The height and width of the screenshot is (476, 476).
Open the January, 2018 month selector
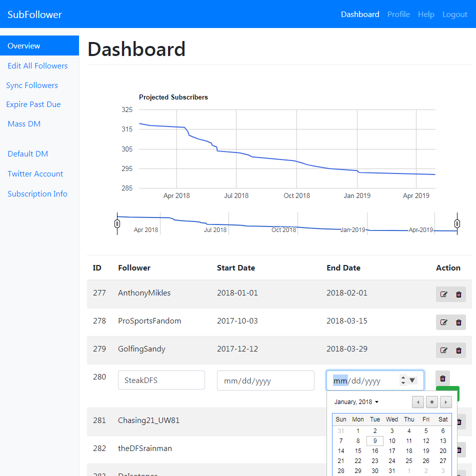click(356, 402)
